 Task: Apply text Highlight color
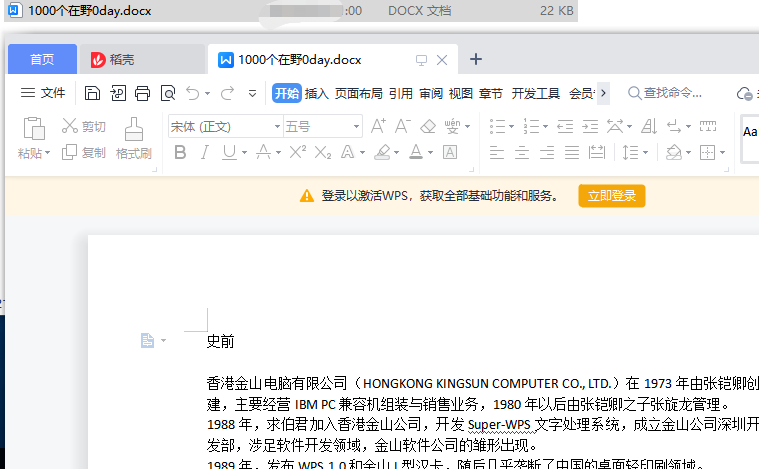(x=382, y=152)
